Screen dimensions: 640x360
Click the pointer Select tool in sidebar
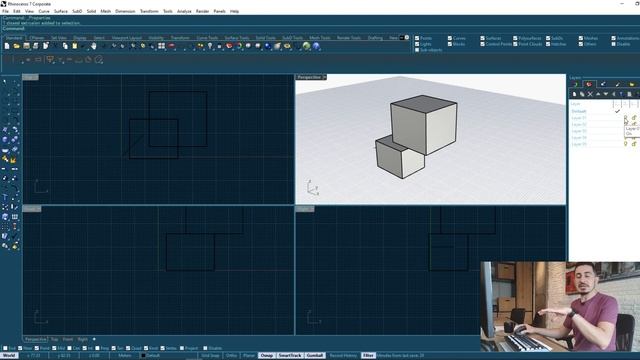5,82
